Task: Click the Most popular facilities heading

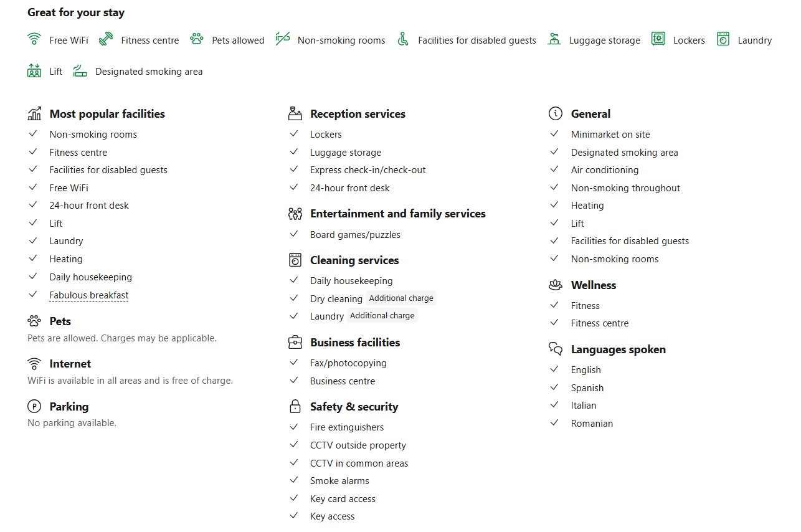Action: coord(107,114)
